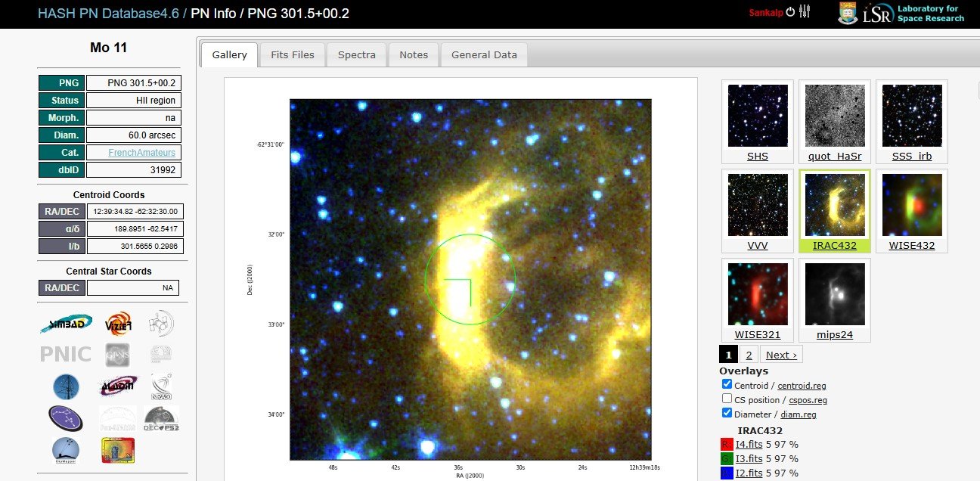
Task: Click the greyed-out GPNS logo
Action: click(x=118, y=354)
